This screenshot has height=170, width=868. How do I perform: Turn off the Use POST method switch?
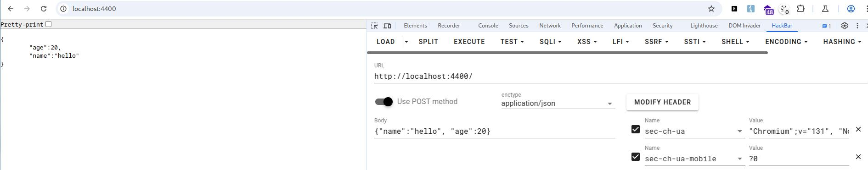(384, 102)
